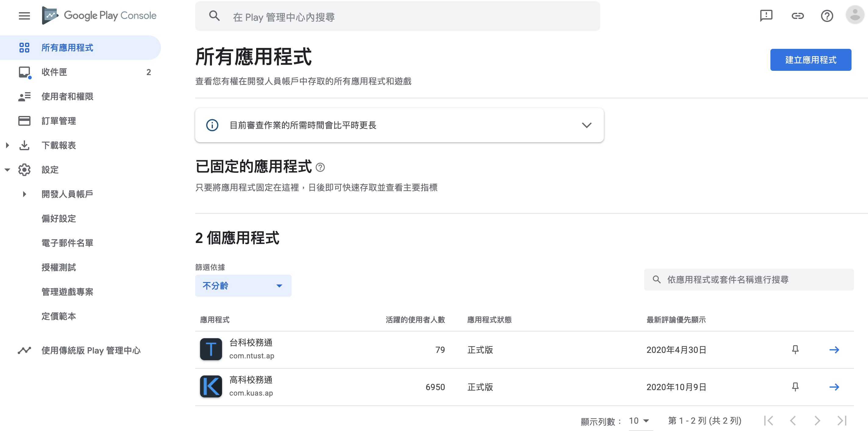Open the 不分齡 filter dropdown

243,286
